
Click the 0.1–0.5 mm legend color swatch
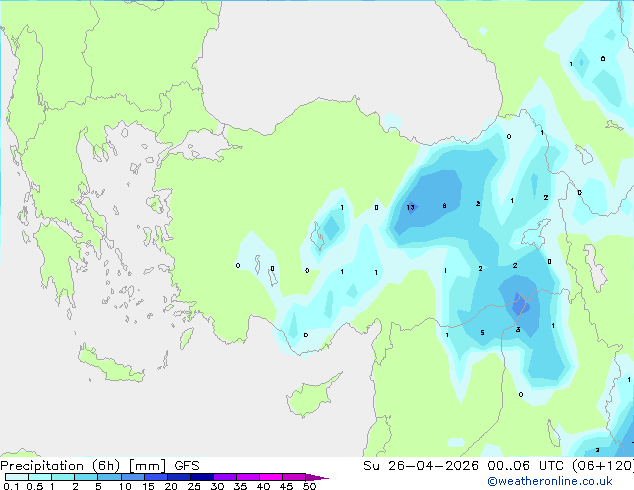[x=17, y=477]
